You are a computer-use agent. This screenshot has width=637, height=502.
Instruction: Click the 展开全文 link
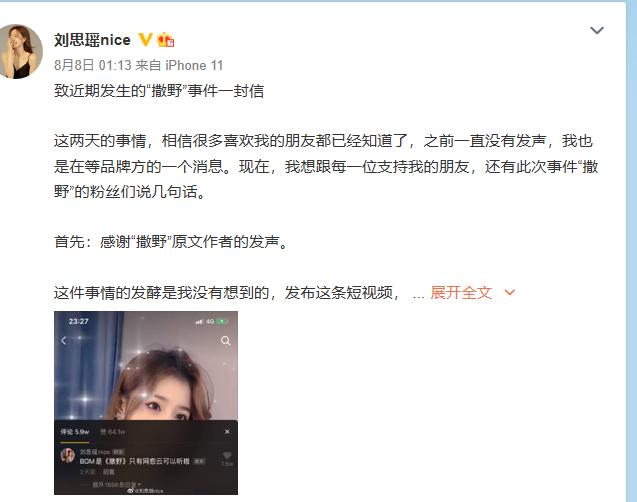[x=461, y=292]
